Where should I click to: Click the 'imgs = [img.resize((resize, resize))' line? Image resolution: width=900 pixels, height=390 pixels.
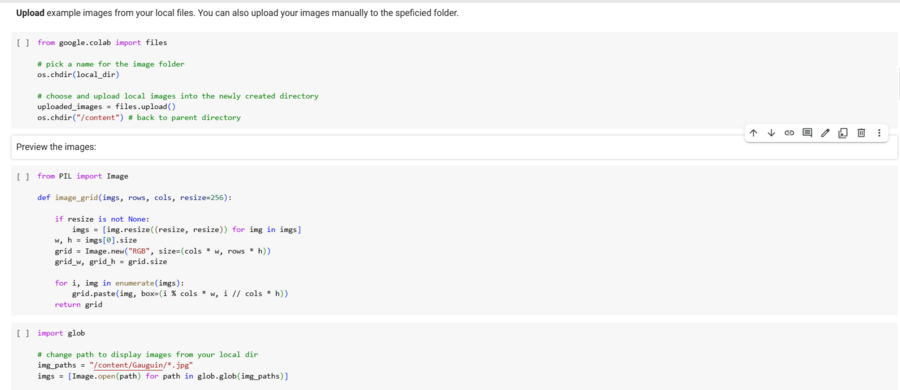187,230
